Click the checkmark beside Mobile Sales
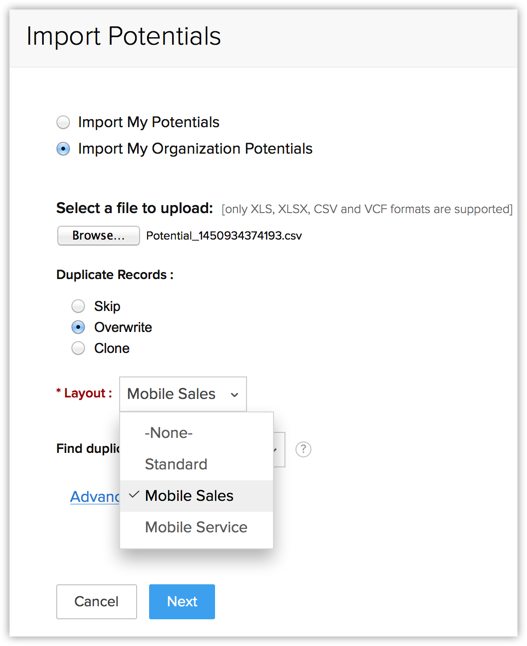The height and width of the screenshot is (646, 527). (134, 494)
